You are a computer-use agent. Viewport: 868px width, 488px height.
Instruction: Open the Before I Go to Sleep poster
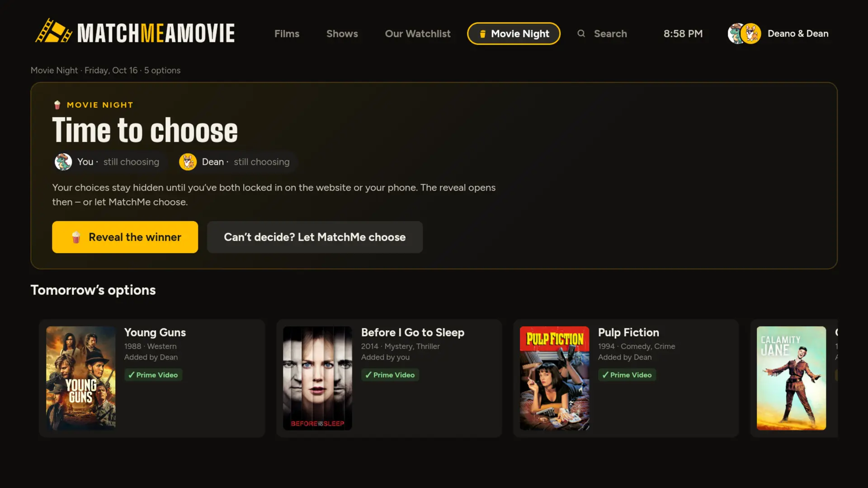[317, 378]
